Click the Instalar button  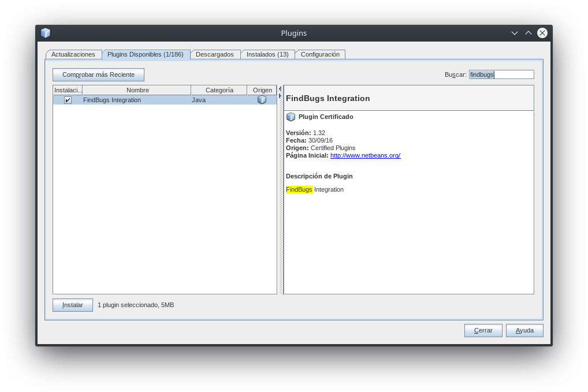(72, 305)
